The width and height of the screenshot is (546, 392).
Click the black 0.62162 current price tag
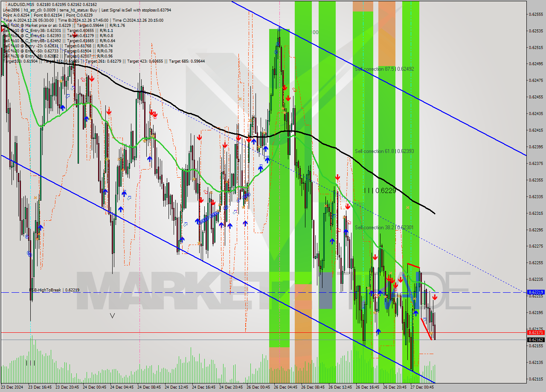click(x=536, y=340)
